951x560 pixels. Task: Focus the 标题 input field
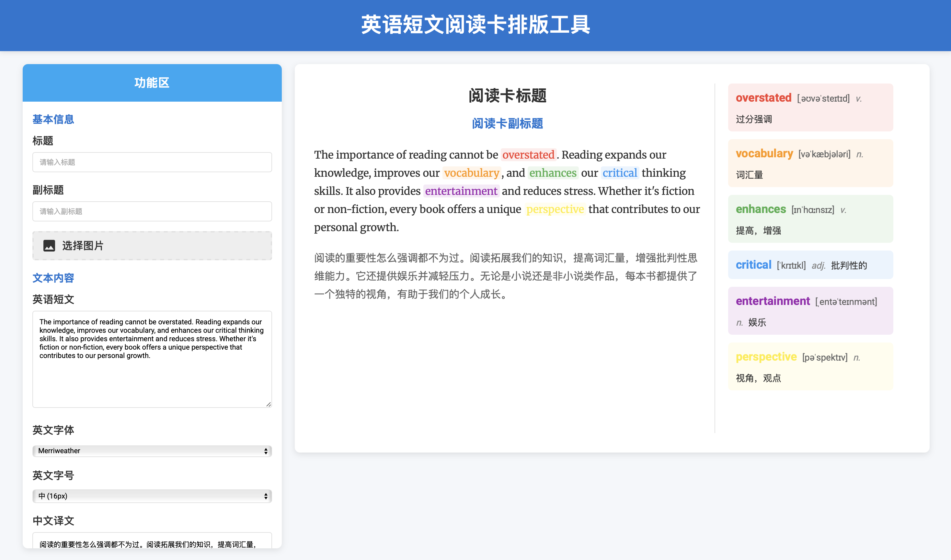click(152, 162)
